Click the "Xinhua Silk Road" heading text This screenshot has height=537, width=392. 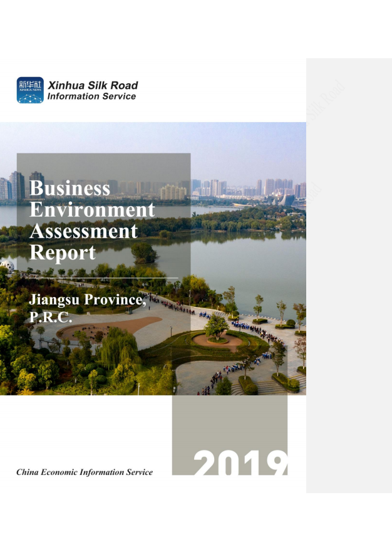point(93,85)
